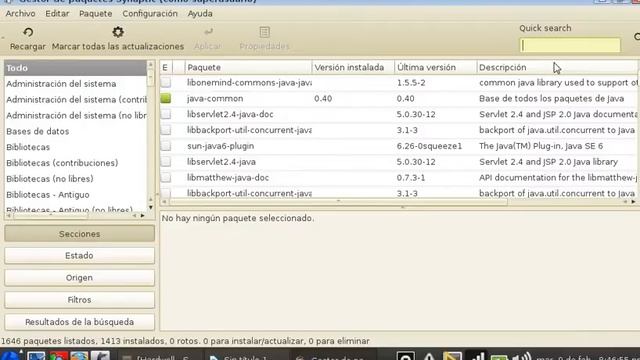Click the green installed marker for java-common
The image size is (640, 360).
(x=166, y=98)
